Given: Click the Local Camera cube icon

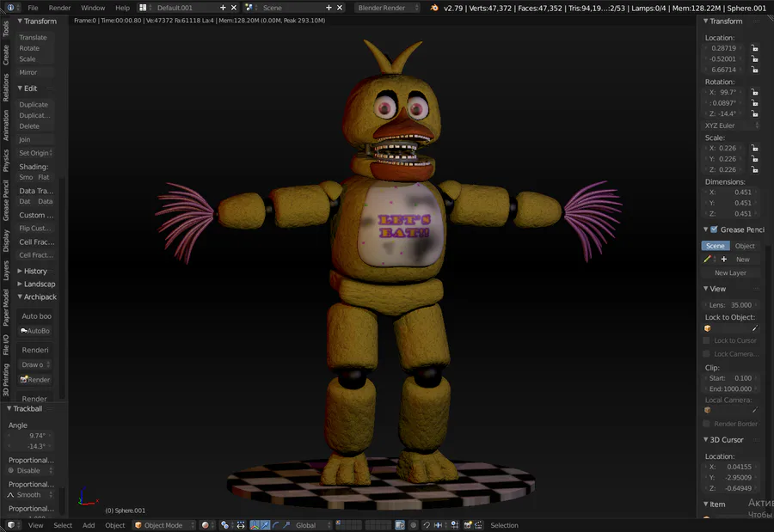Looking at the screenshot, I should coord(708,410).
